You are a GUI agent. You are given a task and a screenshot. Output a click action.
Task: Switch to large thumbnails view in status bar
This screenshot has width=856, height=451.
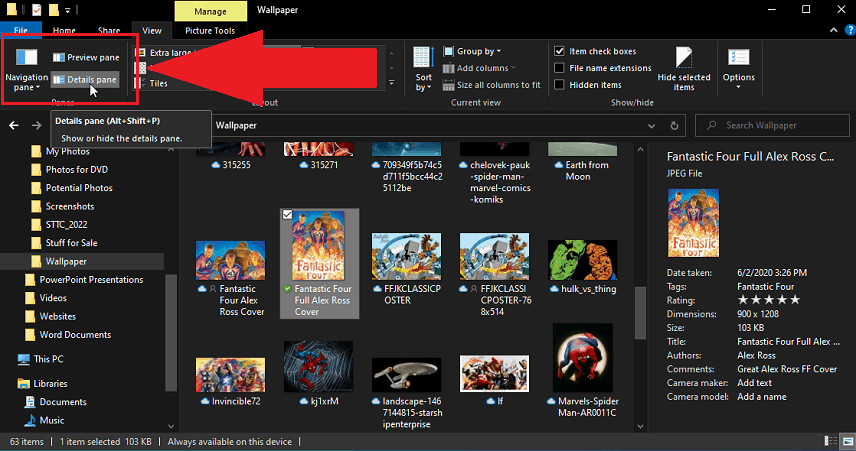click(848, 441)
